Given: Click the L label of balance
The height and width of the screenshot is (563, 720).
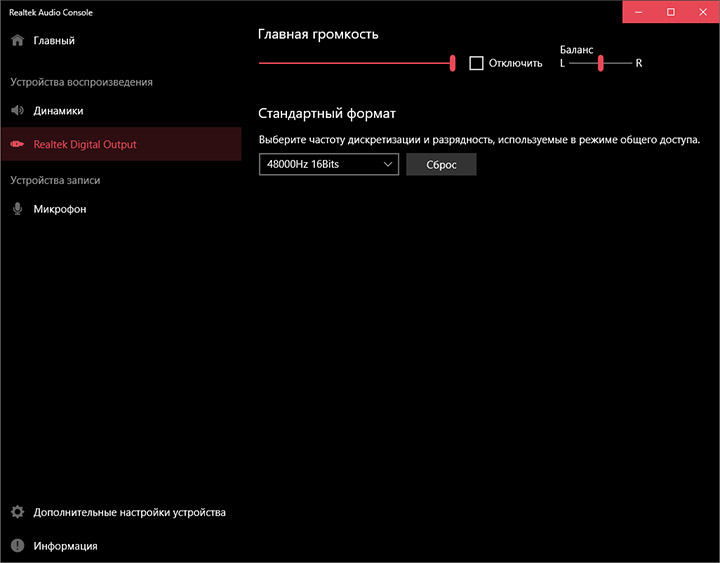Looking at the screenshot, I should point(562,63).
